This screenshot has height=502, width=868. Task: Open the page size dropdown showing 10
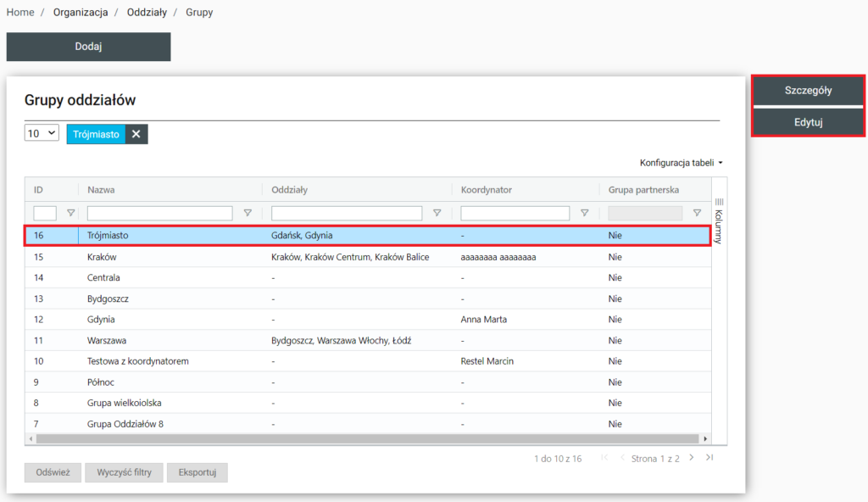42,133
